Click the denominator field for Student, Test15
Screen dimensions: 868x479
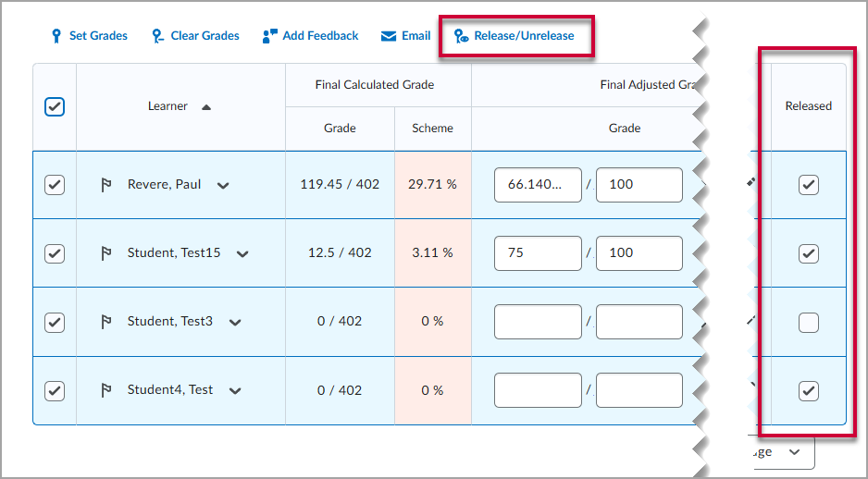(639, 253)
